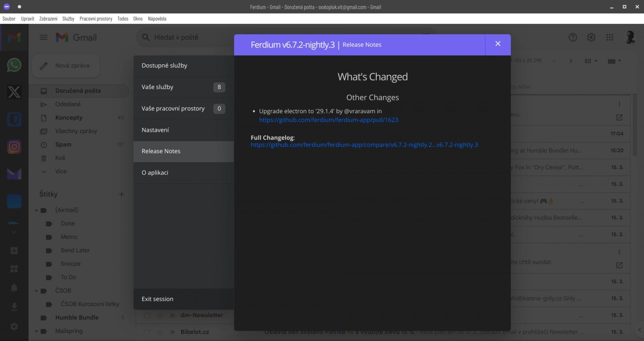Collapse the Mailspring label tree
The width and height of the screenshot is (644, 341).
click(x=36, y=331)
